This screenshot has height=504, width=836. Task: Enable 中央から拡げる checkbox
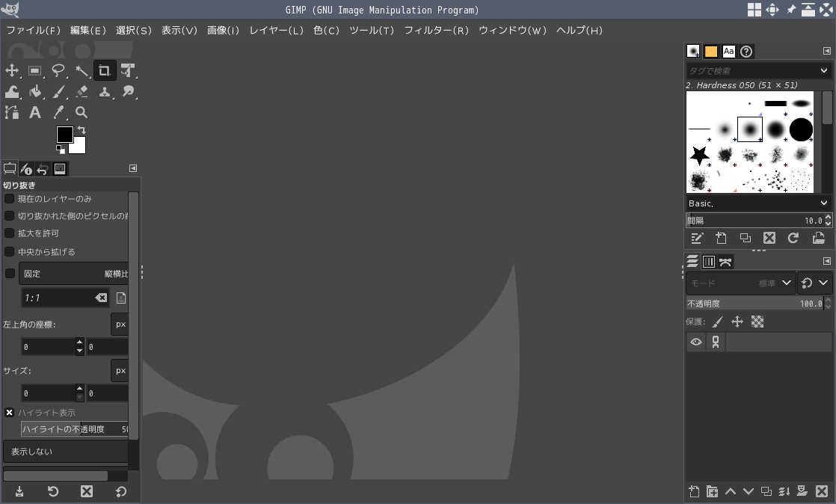click(9, 252)
